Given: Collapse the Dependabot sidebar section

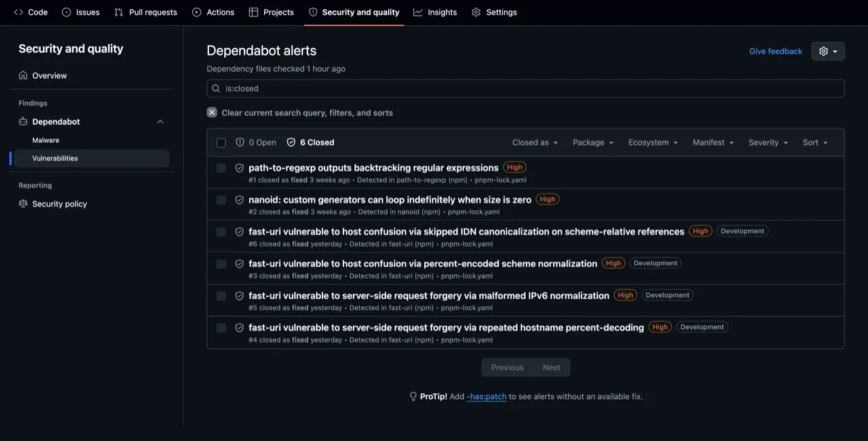Looking at the screenshot, I should point(160,121).
